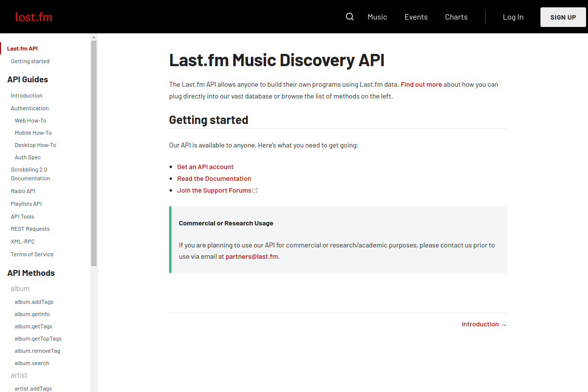
Task: Open the Playlists API page
Action: click(x=26, y=204)
